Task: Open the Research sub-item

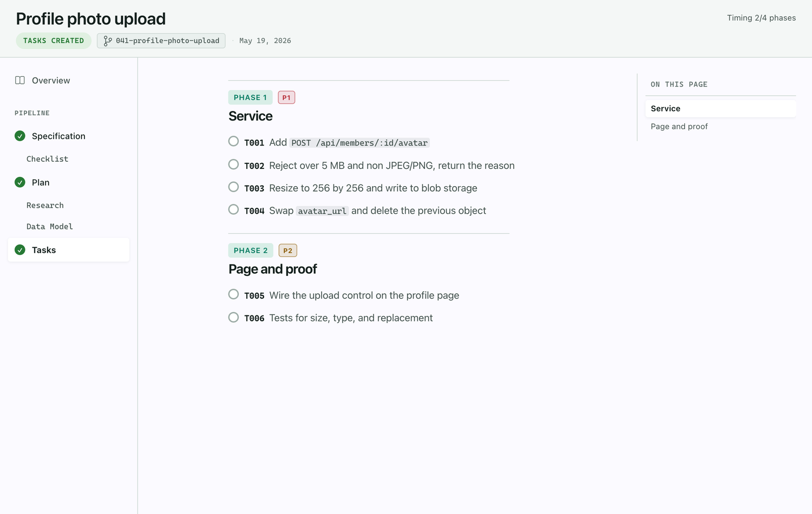Action: point(45,206)
